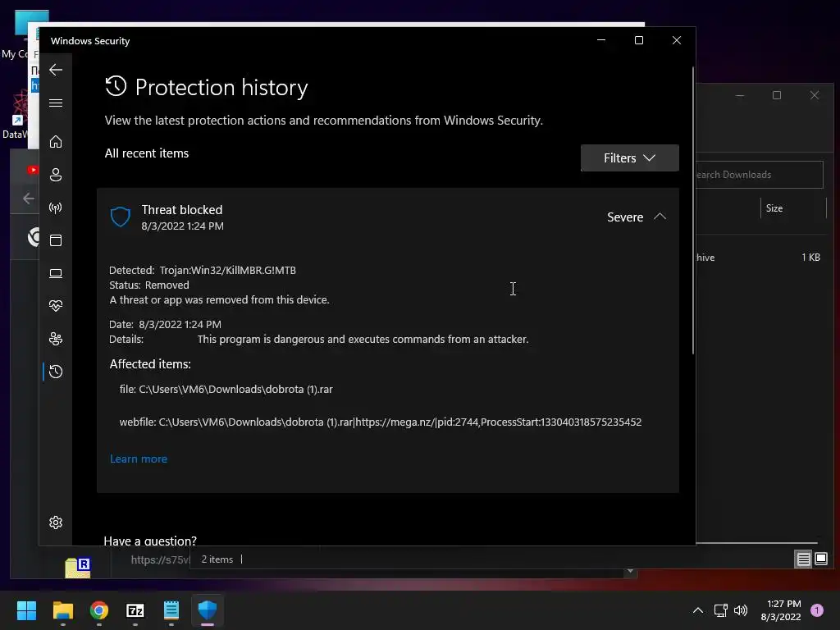Click the Protection history clock icon in header
Screen dimensions: 840x630
[x=116, y=86]
